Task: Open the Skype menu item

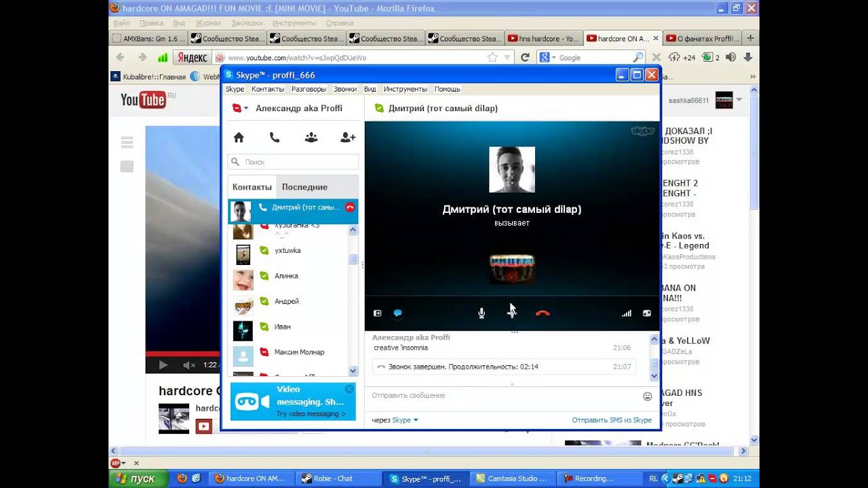Action: 235,89
